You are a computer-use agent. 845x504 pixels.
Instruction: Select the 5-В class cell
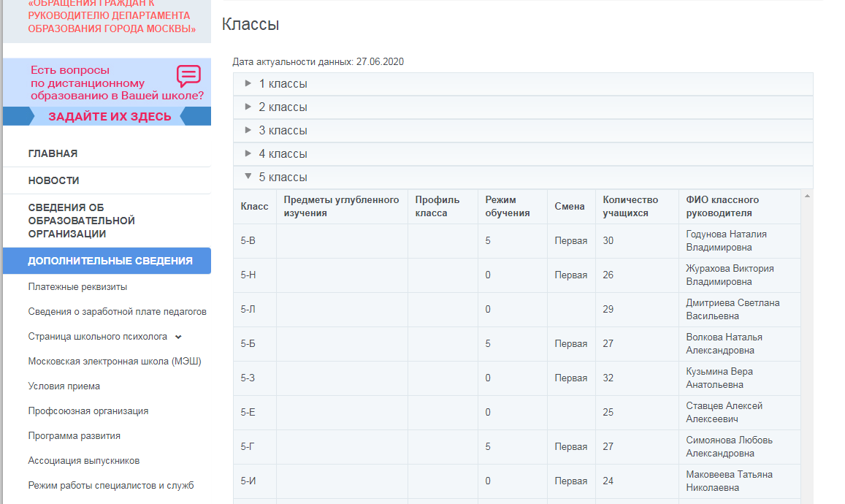point(255,241)
